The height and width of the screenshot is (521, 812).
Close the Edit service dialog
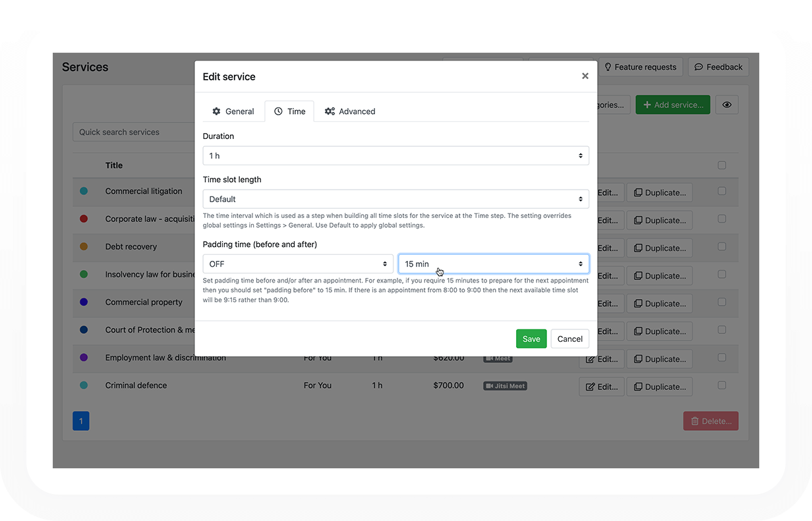click(585, 76)
